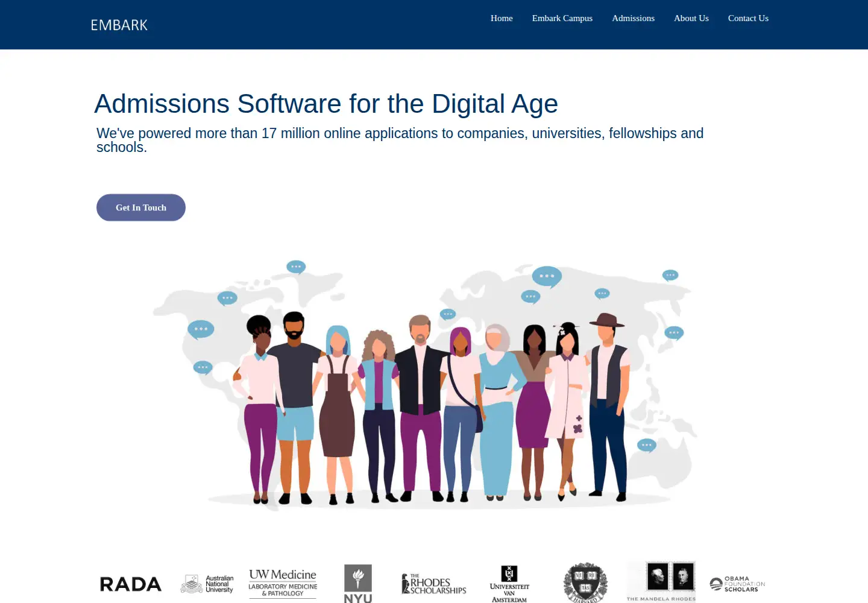Click the RADA logo

131,584
